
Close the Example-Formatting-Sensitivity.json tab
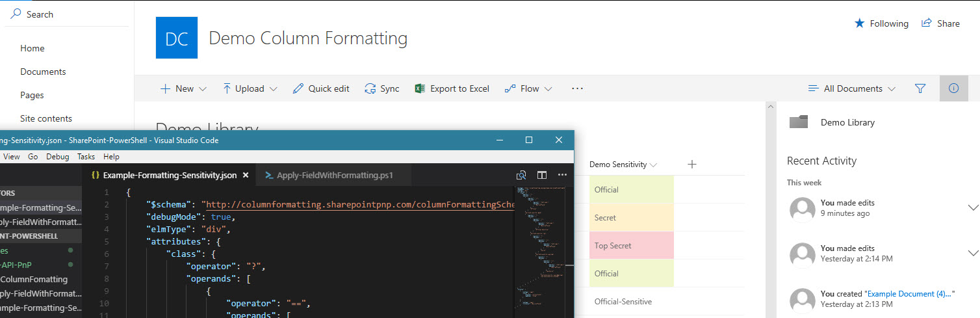click(x=245, y=175)
